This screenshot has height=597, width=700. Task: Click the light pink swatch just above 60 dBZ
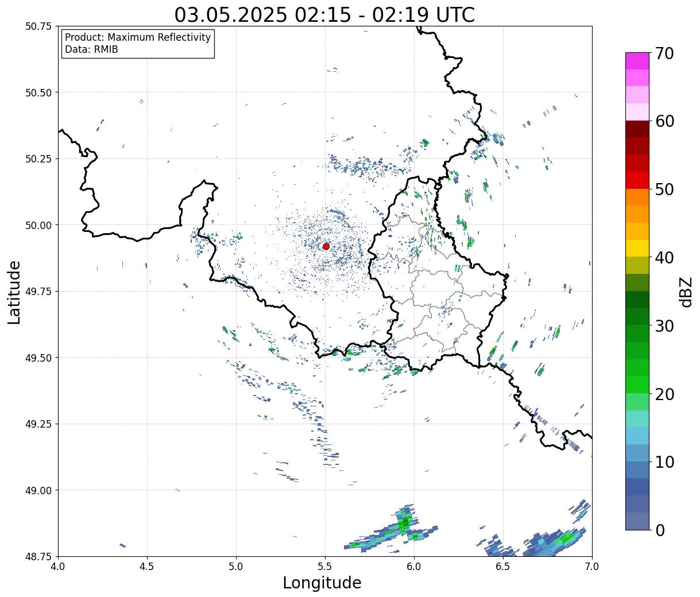[637, 112]
